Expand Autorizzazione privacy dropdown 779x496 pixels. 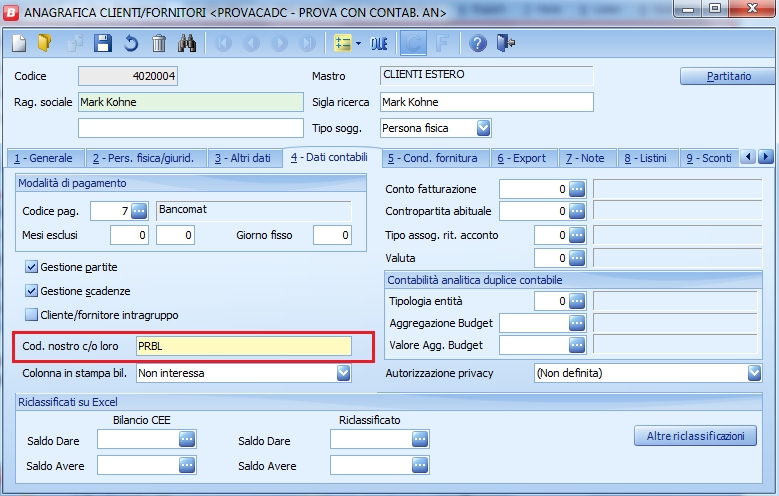(754, 373)
